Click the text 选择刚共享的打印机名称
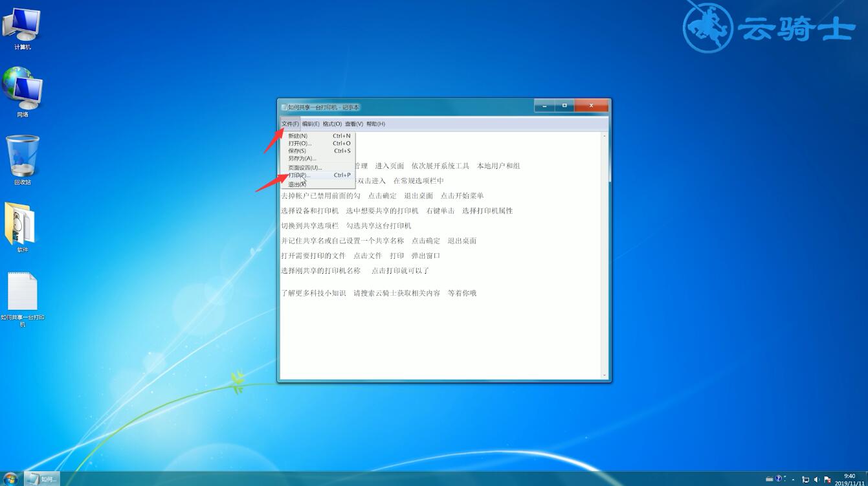The height and width of the screenshot is (486, 868). click(320, 271)
